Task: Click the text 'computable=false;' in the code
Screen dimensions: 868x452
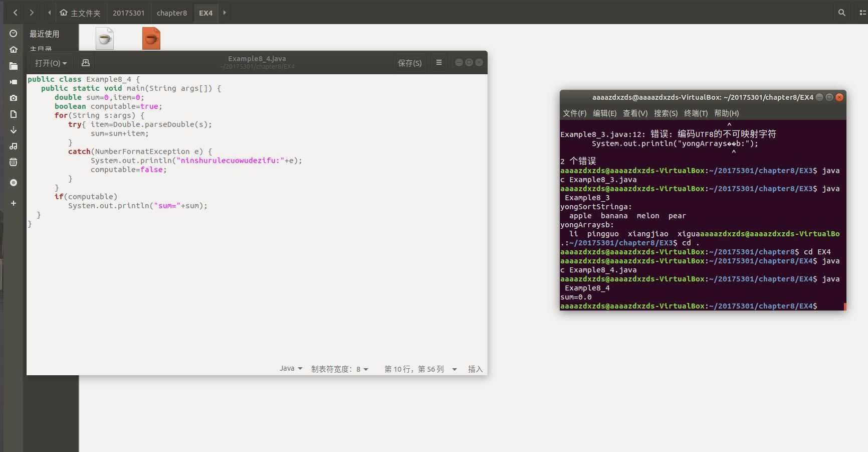Action: click(x=128, y=170)
